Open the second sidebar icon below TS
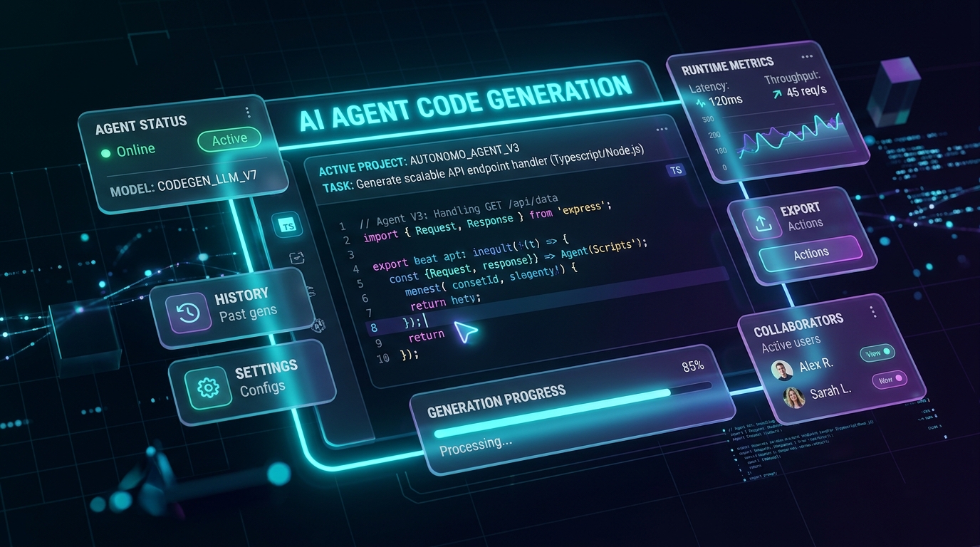This screenshot has height=547, width=980. 296,259
